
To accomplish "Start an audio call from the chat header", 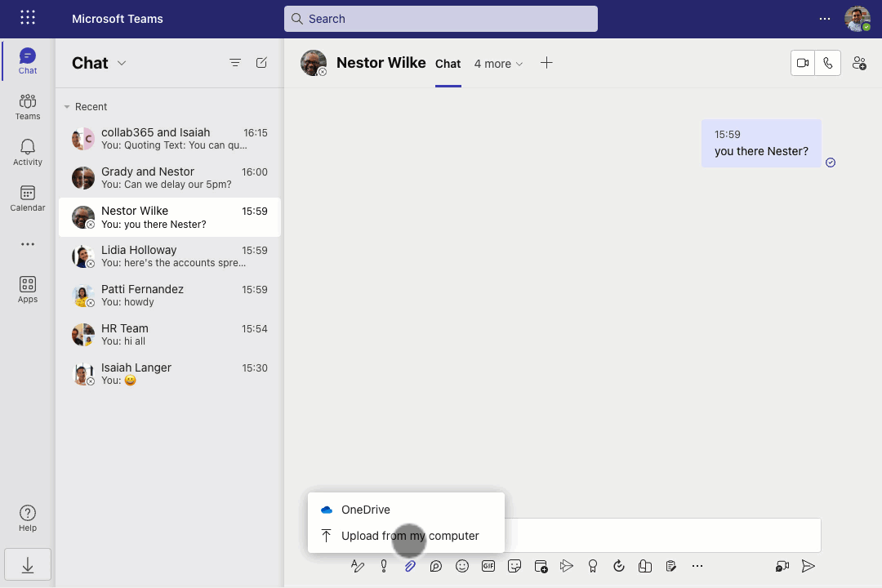I will pos(828,63).
